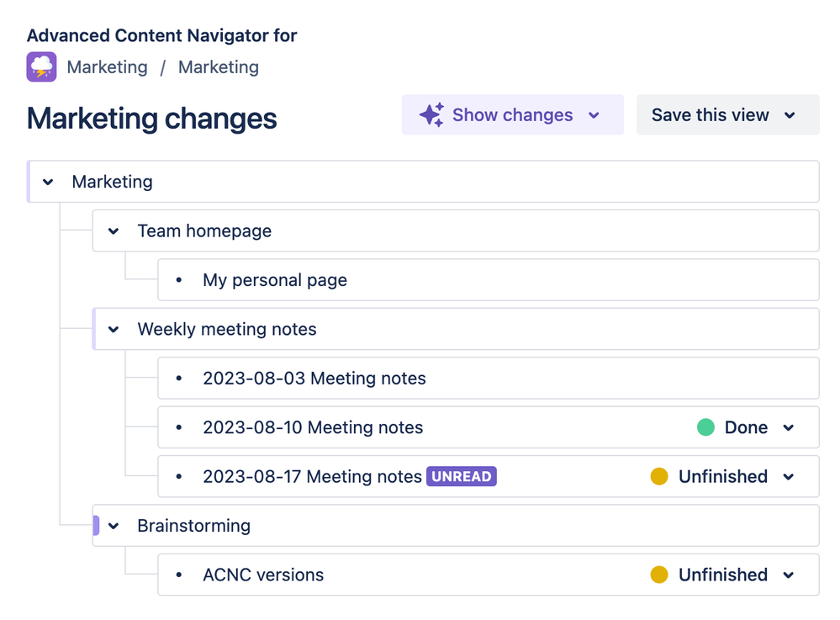The width and height of the screenshot is (840, 620).
Task: Click the bullet icon beside My personal page
Action: click(177, 279)
